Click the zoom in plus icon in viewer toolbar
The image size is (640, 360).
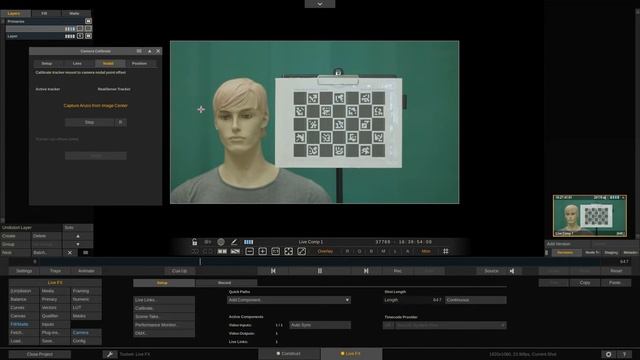pos(262,251)
